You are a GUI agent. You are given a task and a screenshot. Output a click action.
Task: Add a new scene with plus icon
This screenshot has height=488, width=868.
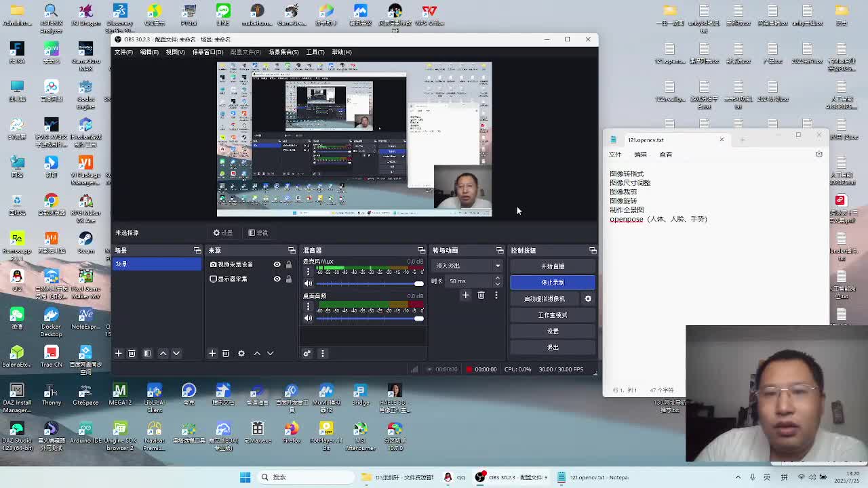coord(118,353)
